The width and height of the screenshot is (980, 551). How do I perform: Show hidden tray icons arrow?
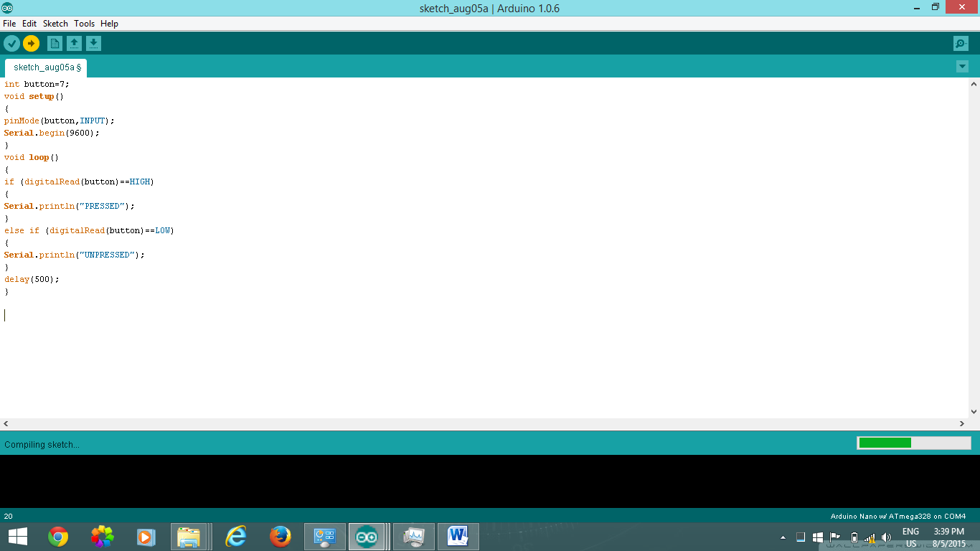783,537
